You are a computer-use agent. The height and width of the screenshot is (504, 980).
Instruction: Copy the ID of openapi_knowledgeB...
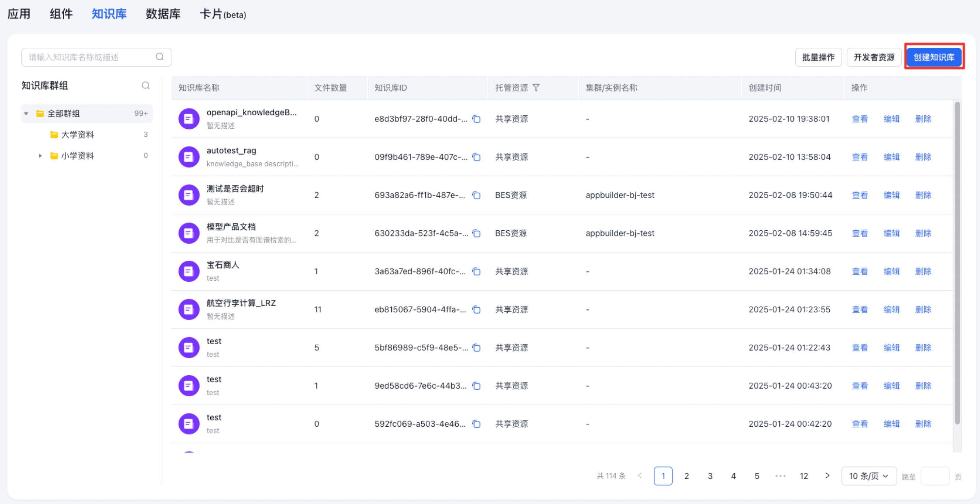[476, 119]
